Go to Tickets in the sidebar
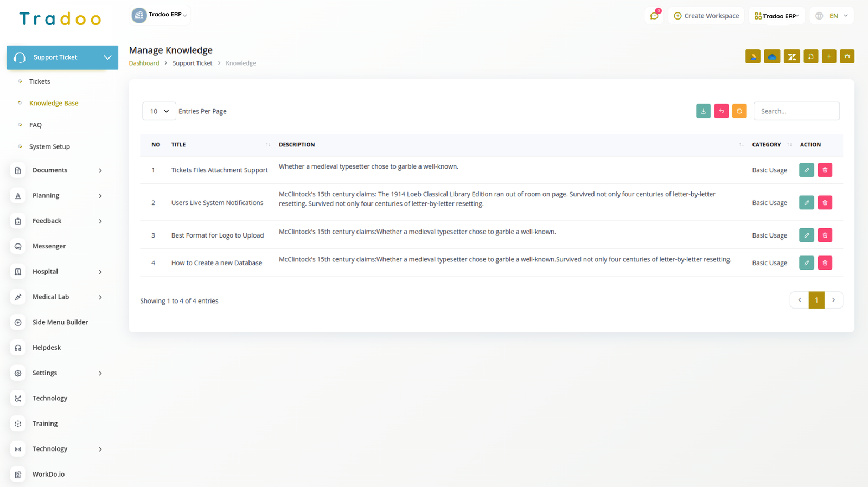This screenshot has width=868, height=487. click(40, 81)
